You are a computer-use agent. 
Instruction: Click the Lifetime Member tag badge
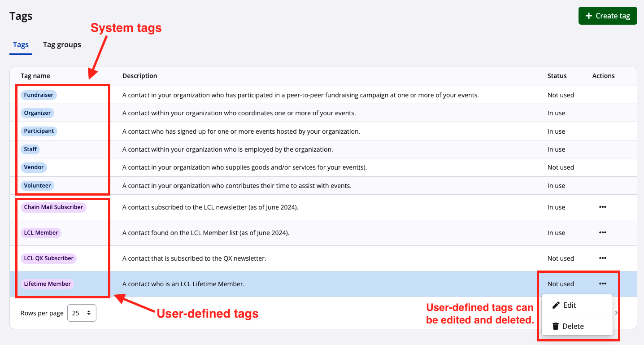click(x=47, y=284)
